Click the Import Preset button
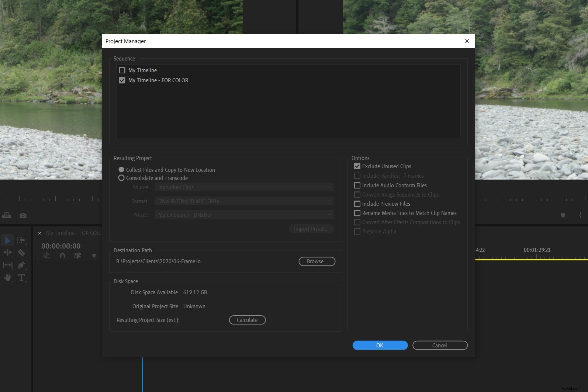Screen dimensions: 588x392 pos(311,229)
